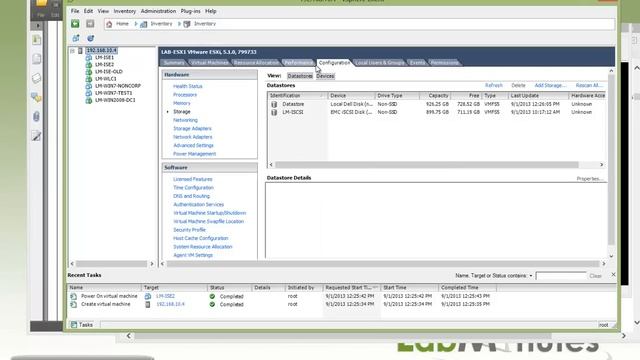The width and height of the screenshot is (640, 360).
Task: Click the VM icon beside LM-ISE2
Action: pos(89,64)
